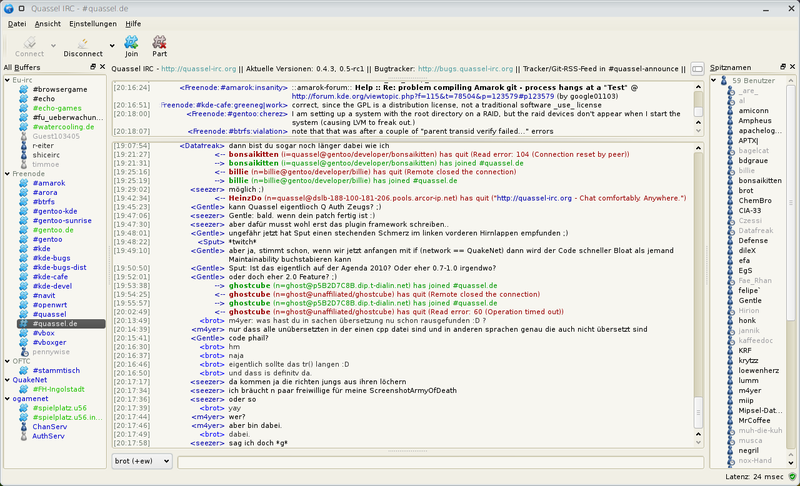Open the quassel-irc.org link in topic
Viewport: 800px width, 486px height.
(x=198, y=69)
